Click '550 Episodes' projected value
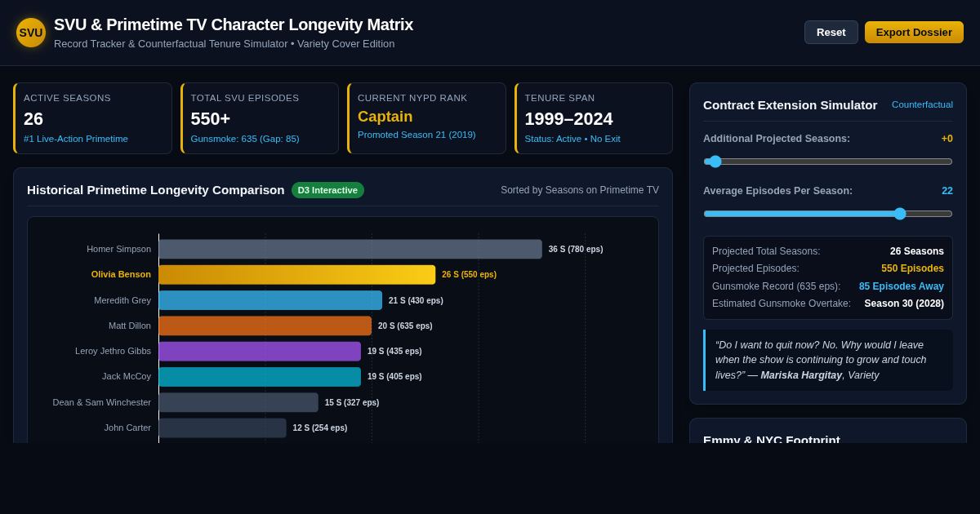 point(912,268)
